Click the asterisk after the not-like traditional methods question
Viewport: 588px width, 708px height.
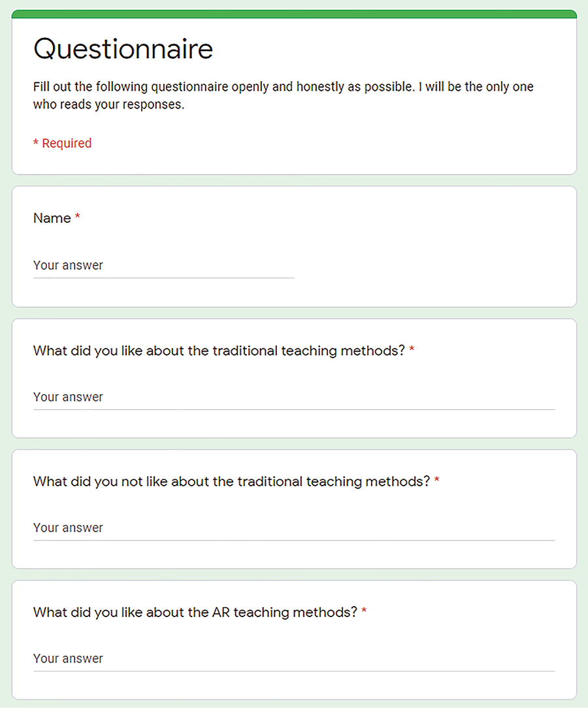coord(436,481)
